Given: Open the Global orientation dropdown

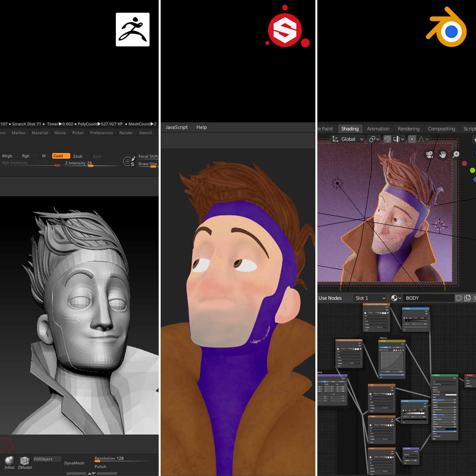Looking at the screenshot, I should click(347, 139).
